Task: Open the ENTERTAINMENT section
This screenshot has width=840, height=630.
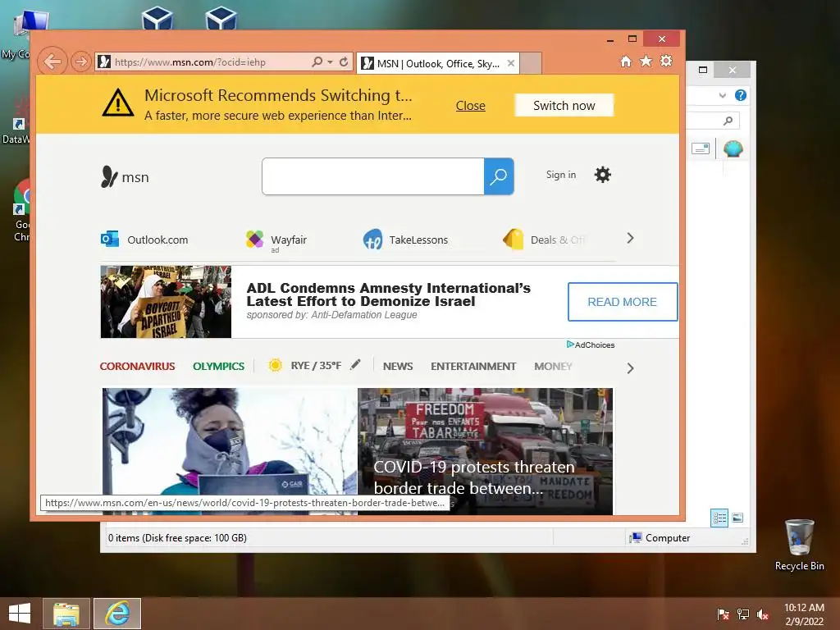Action: click(473, 367)
